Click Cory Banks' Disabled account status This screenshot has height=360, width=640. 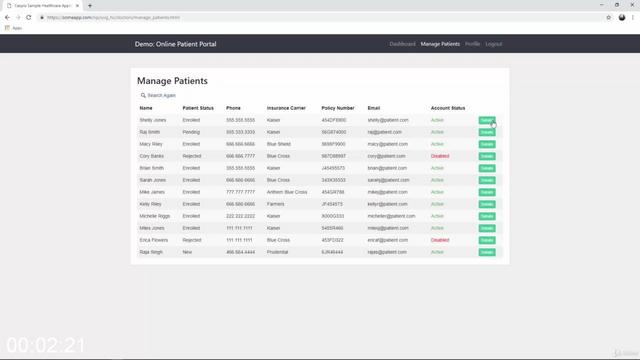440,156
